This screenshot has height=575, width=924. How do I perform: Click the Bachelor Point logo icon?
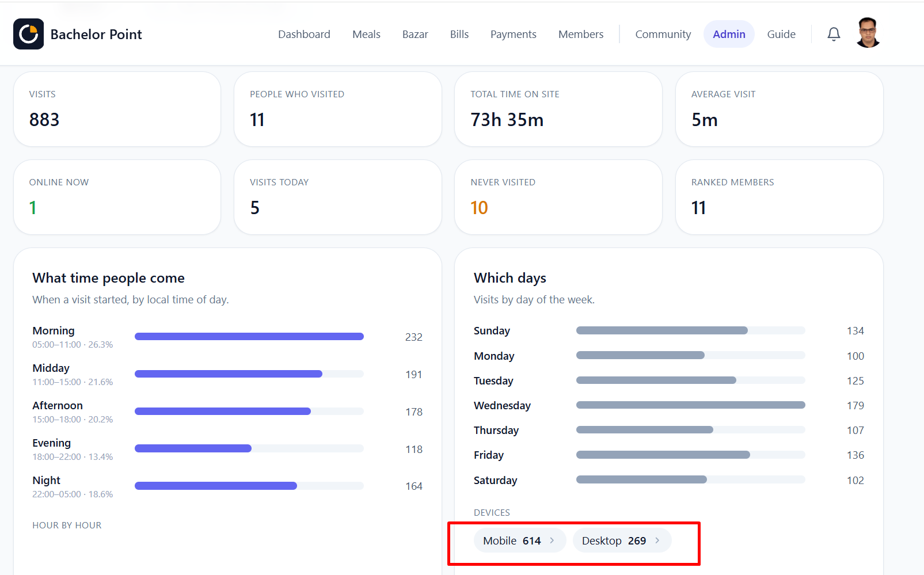coord(28,34)
